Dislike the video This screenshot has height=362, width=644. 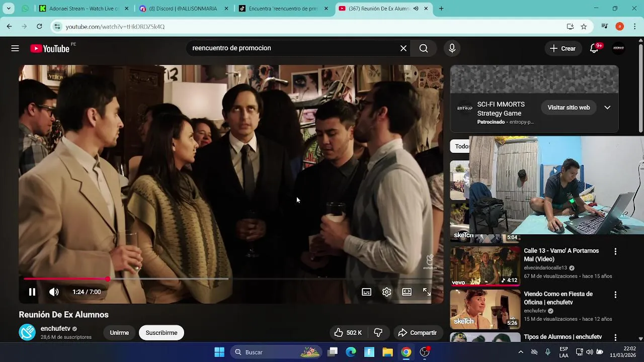(x=378, y=333)
